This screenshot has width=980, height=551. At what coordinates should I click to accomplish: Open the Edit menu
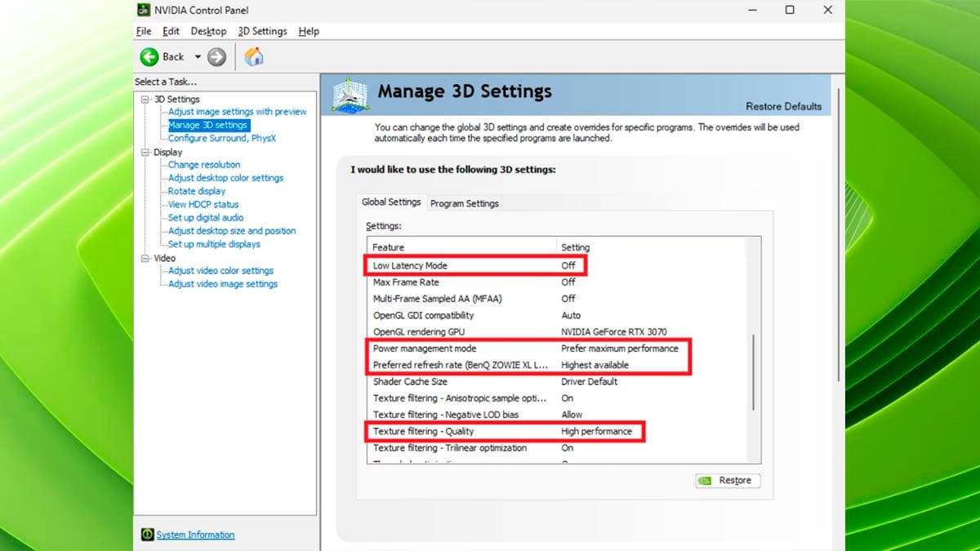[x=171, y=31]
